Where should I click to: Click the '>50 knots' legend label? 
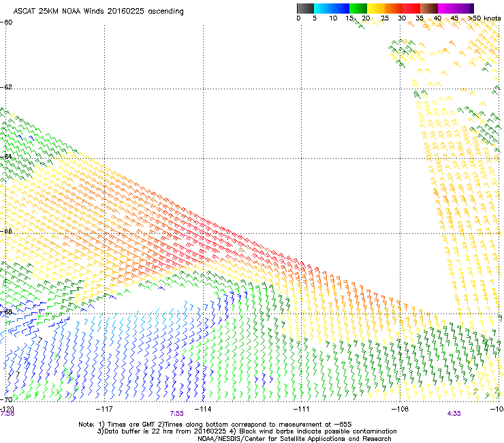point(484,18)
